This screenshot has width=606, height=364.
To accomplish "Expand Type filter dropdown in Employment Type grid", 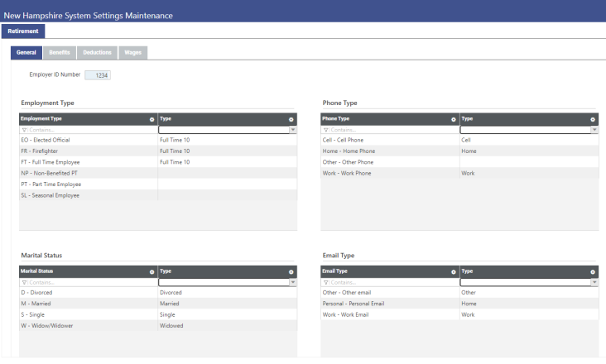I will tap(291, 130).
